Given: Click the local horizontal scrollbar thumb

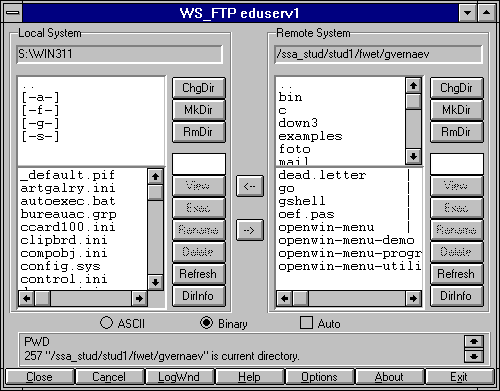Looking at the screenshot, I should [43, 298].
